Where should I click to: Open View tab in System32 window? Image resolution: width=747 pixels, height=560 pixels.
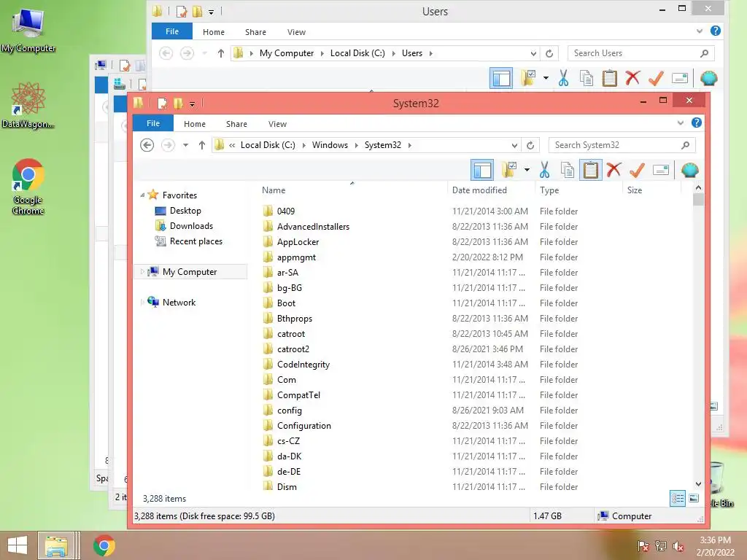point(277,124)
